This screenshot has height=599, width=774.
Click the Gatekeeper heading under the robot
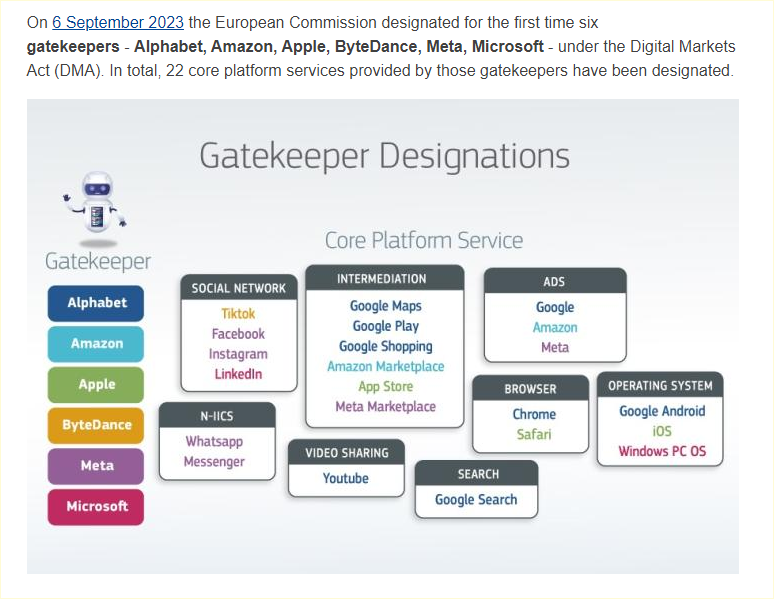click(x=98, y=261)
